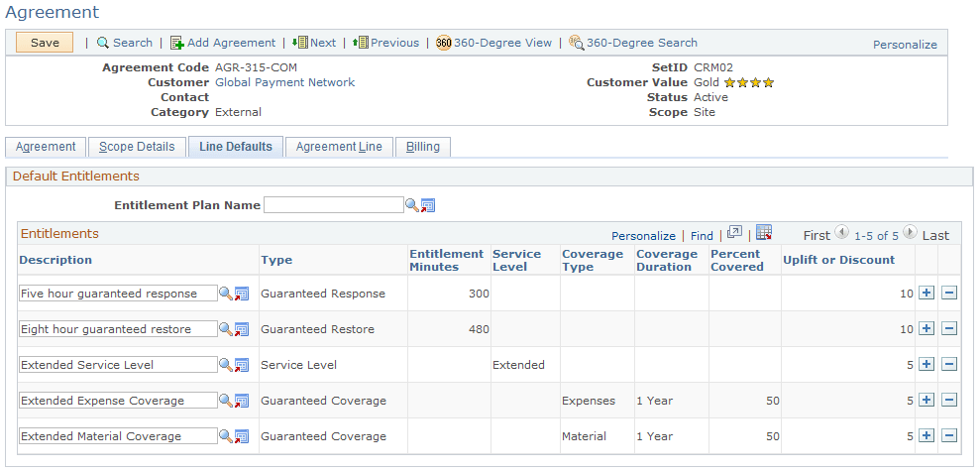This screenshot has width=980, height=472.
Task: Open lookup for Extended Expense Coverage
Action: point(225,400)
